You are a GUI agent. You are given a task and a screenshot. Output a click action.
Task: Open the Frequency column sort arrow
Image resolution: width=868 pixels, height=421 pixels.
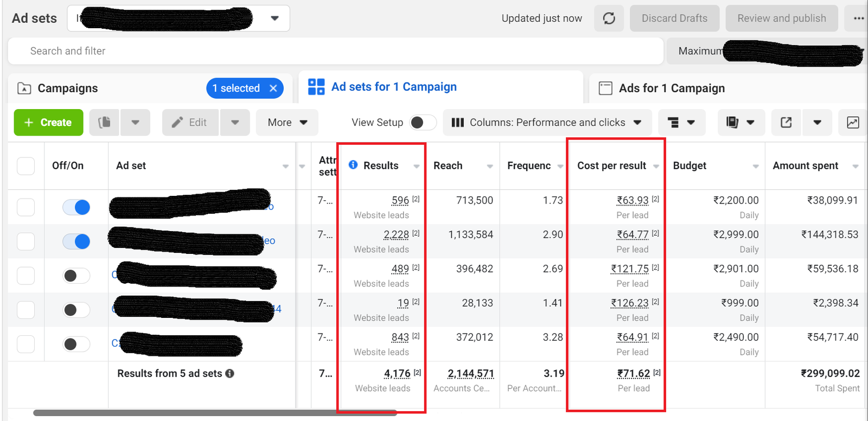tap(560, 167)
